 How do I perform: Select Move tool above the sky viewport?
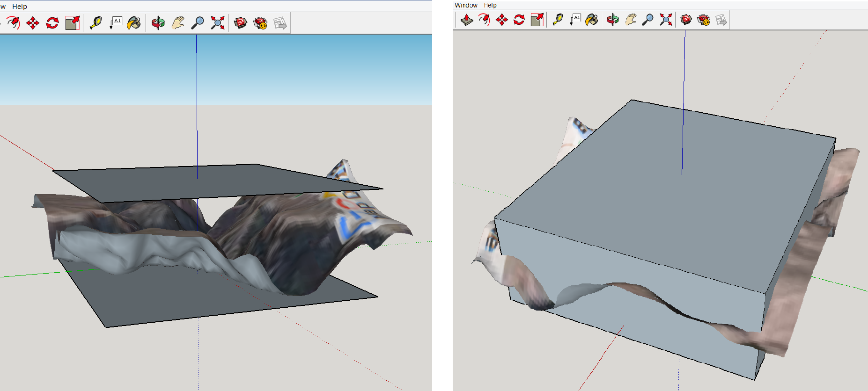[x=33, y=23]
